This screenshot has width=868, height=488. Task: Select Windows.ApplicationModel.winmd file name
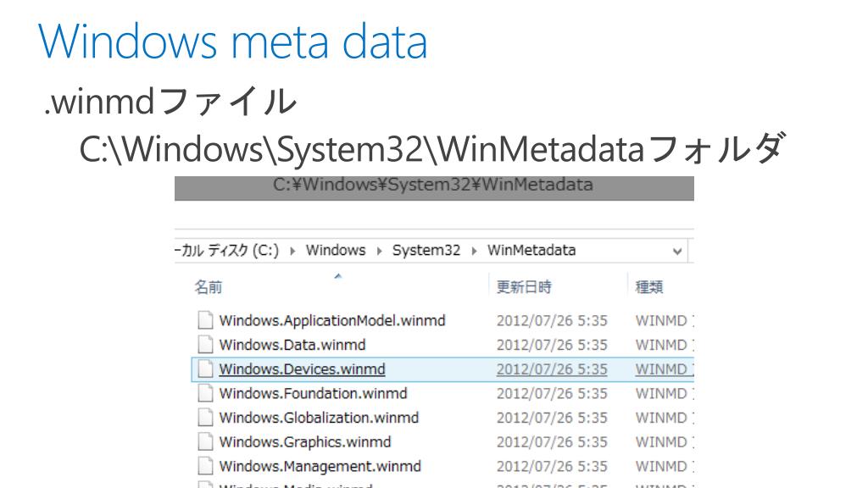(x=332, y=321)
